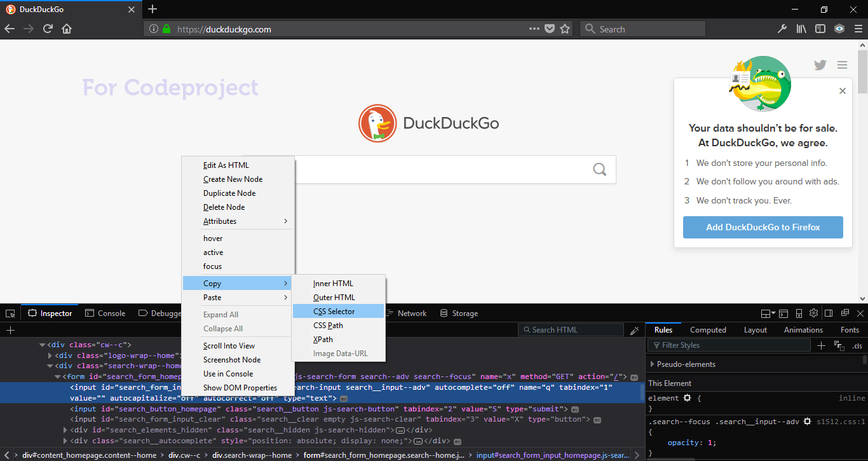
Task: Expand the ellipsis badge in search_elements_hidden row
Action: [x=400, y=430]
